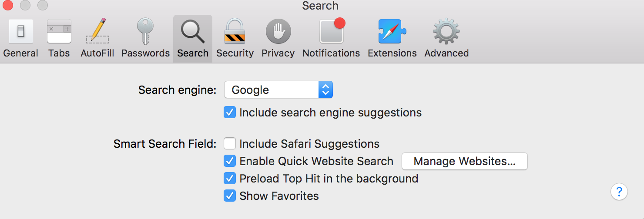Click the Manage Websites button

464,161
